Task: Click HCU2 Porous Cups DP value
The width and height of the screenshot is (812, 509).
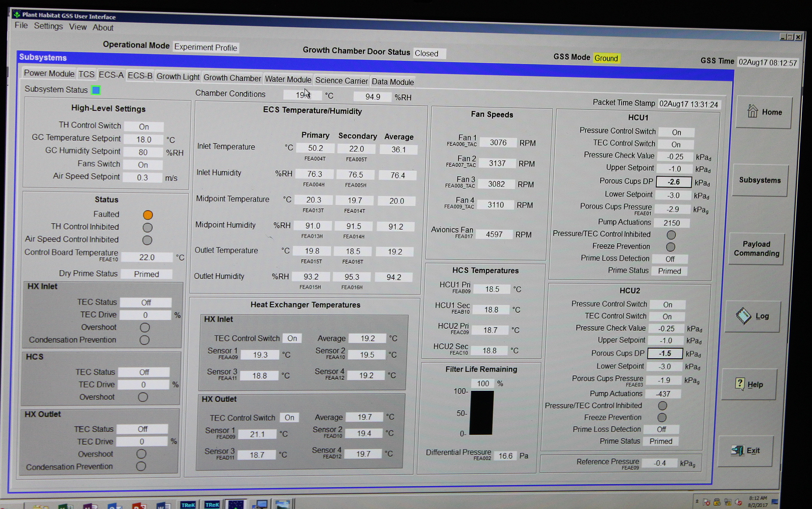Action: [665, 353]
